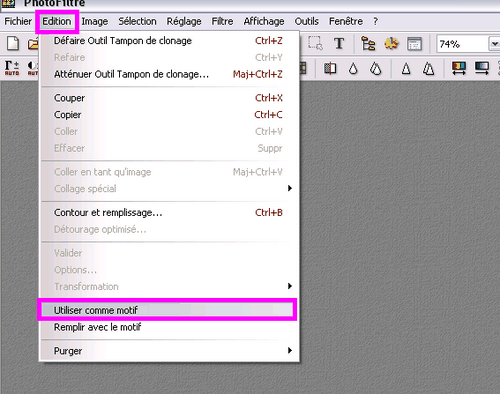Click greyed Transformation menu entry

click(x=168, y=286)
